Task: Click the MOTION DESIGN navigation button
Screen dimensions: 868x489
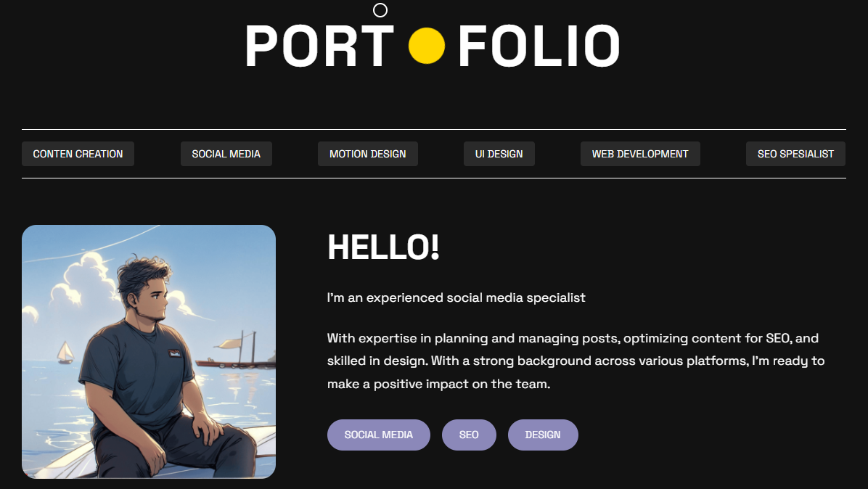Action: (x=367, y=153)
